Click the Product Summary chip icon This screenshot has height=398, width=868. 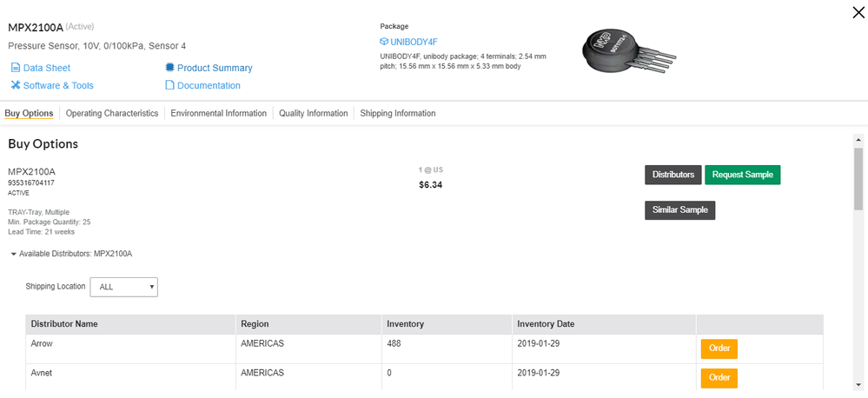(169, 68)
